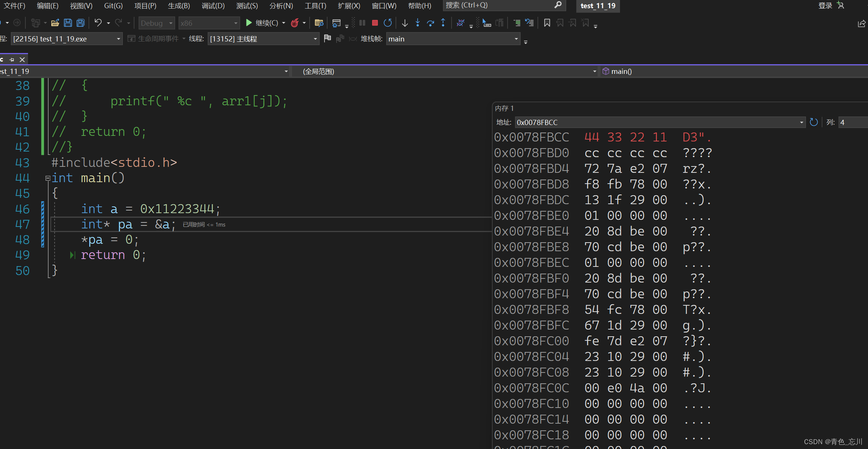Click the Hot Reload flame icon
This screenshot has width=868, height=449.
click(295, 23)
